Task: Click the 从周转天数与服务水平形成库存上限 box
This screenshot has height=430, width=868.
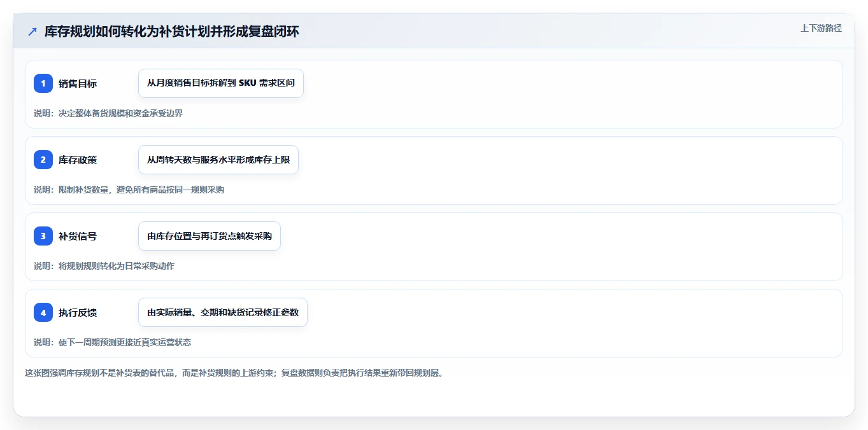Action: point(218,160)
